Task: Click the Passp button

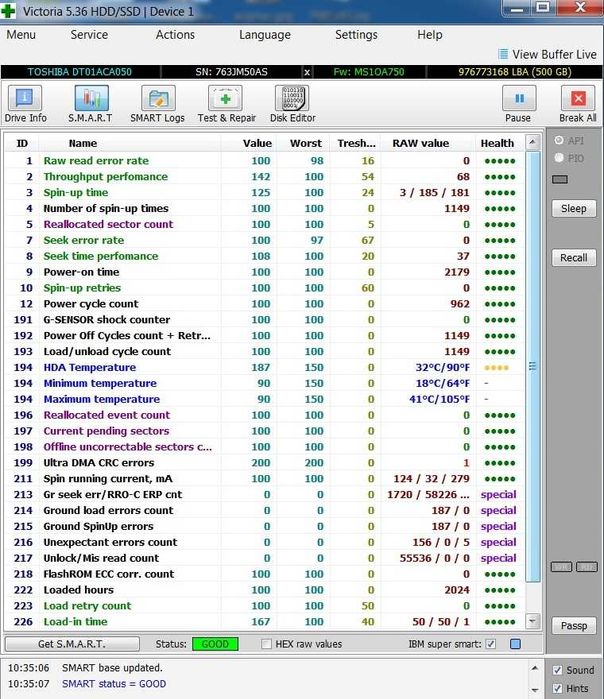Action: tap(574, 626)
